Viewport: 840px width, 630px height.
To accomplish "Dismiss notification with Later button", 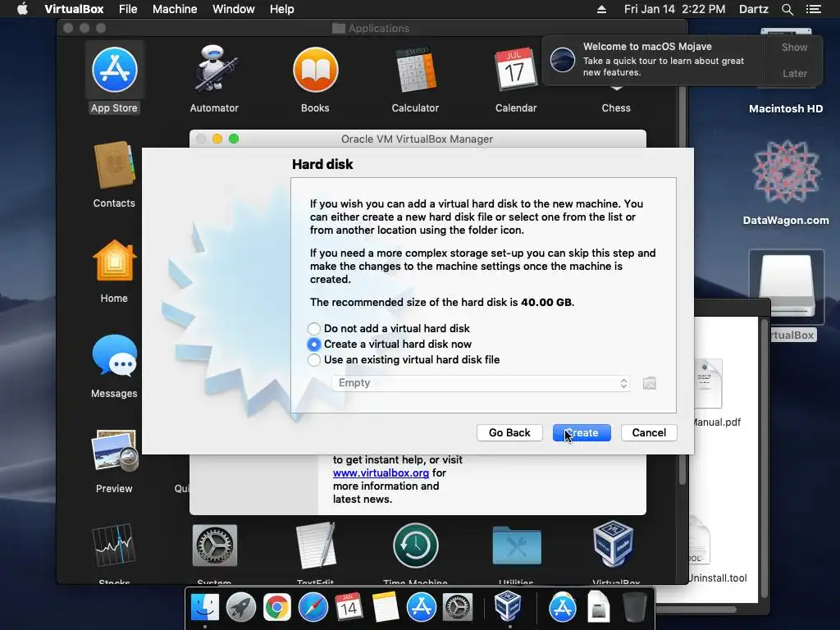I will (x=794, y=73).
